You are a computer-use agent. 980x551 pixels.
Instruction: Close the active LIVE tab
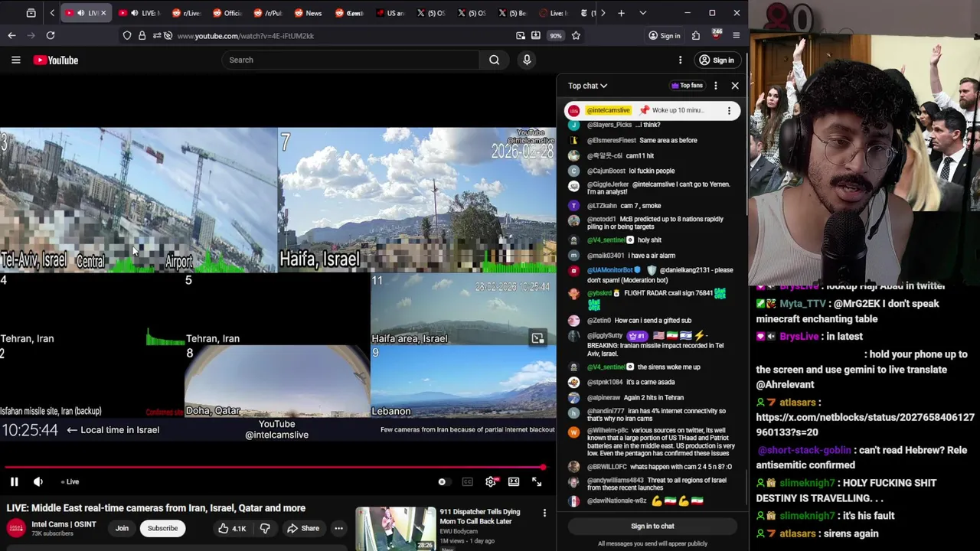pos(103,13)
